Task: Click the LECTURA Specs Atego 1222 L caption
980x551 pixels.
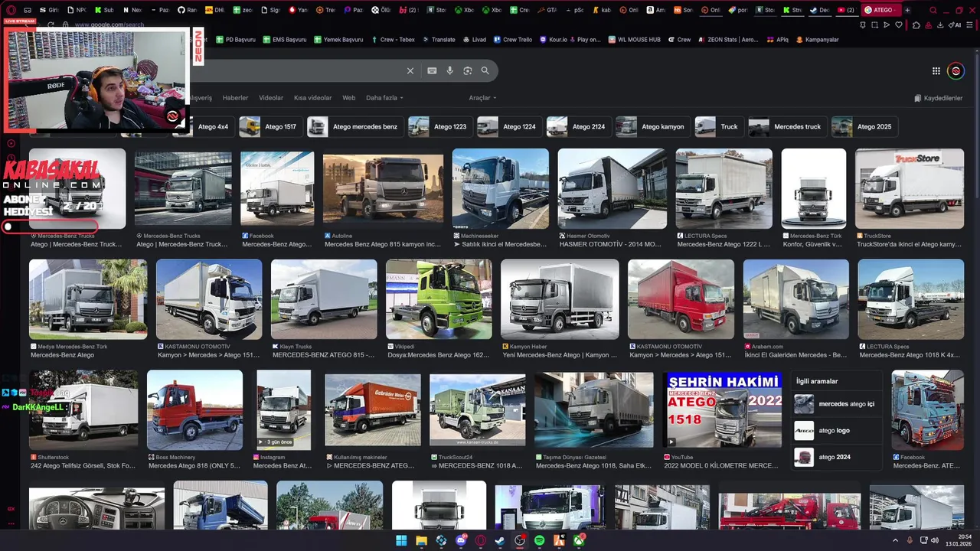Action: (724, 245)
